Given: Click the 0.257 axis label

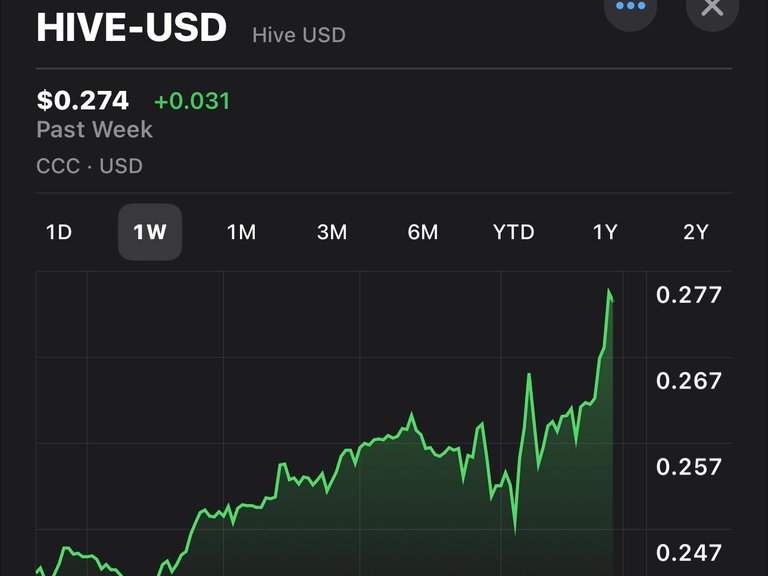Looking at the screenshot, I should (689, 467).
